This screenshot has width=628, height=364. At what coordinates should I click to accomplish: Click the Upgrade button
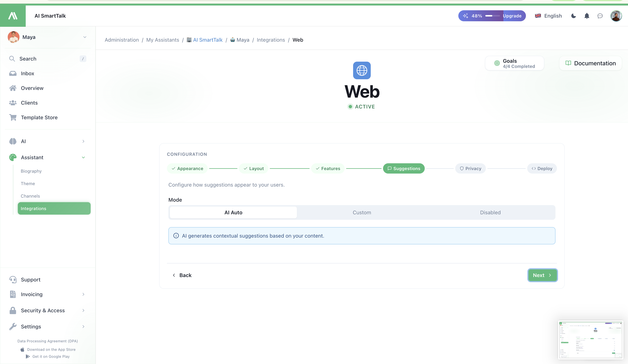pos(512,16)
